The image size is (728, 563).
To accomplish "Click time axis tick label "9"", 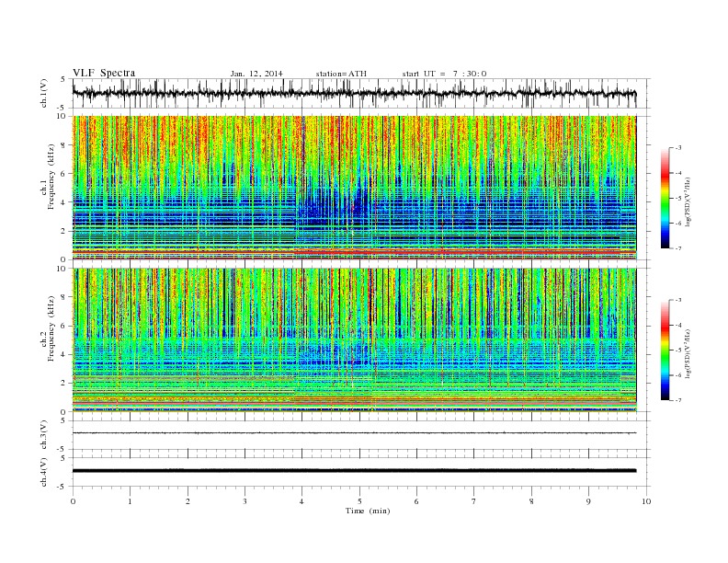I will pyautogui.click(x=588, y=501).
